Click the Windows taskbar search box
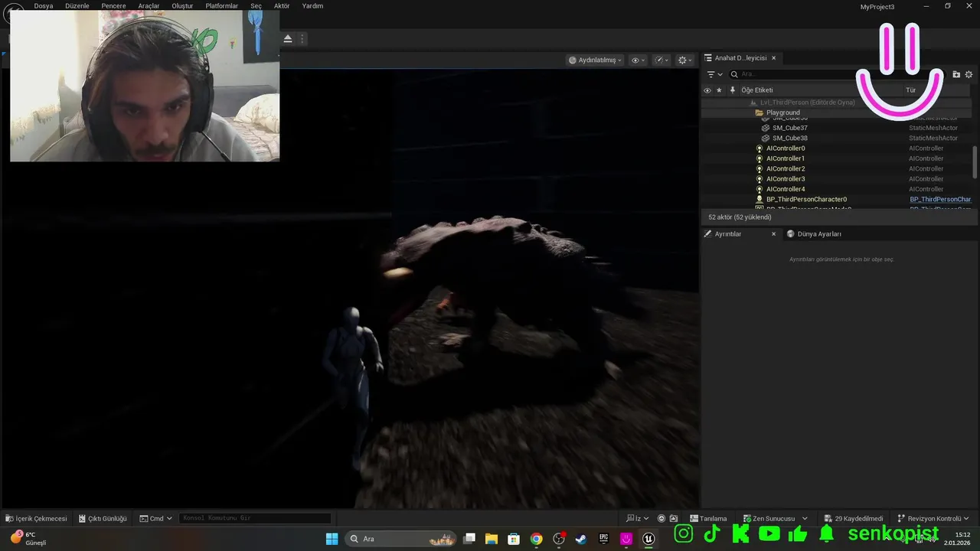Image resolution: width=980 pixels, height=551 pixels. pos(400,539)
